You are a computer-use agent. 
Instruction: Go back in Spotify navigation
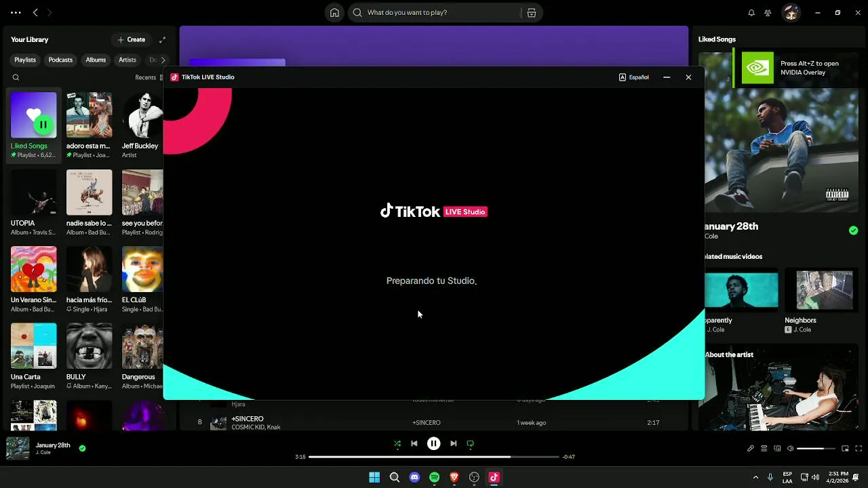click(x=35, y=12)
